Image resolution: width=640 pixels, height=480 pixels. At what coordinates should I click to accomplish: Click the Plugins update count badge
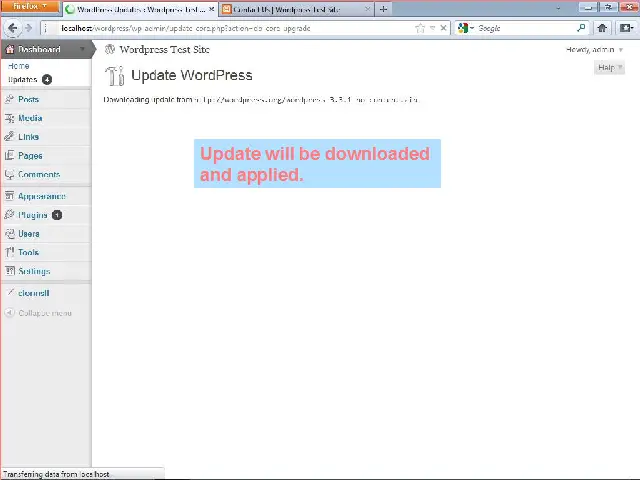pyautogui.click(x=57, y=215)
